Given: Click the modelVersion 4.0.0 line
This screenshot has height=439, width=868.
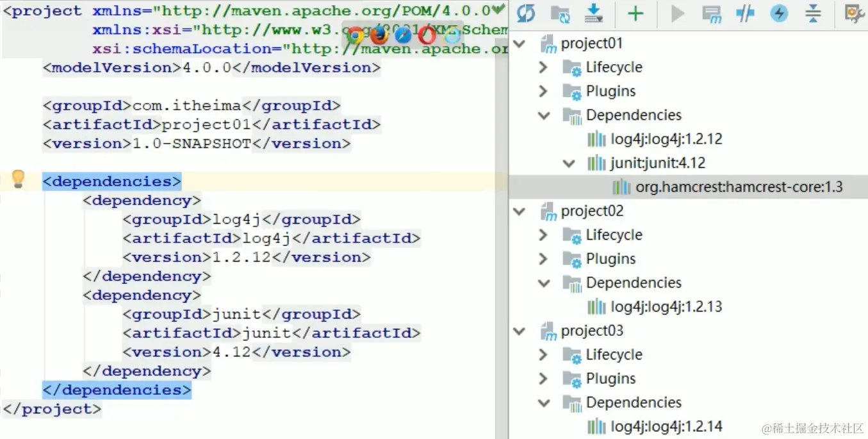Looking at the screenshot, I should [x=211, y=68].
